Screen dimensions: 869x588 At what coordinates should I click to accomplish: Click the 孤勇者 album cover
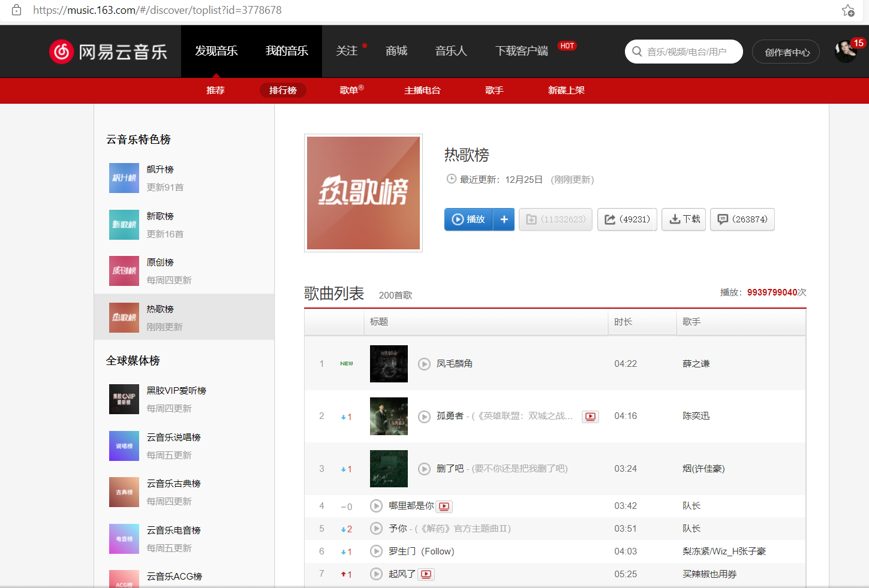[x=389, y=416]
